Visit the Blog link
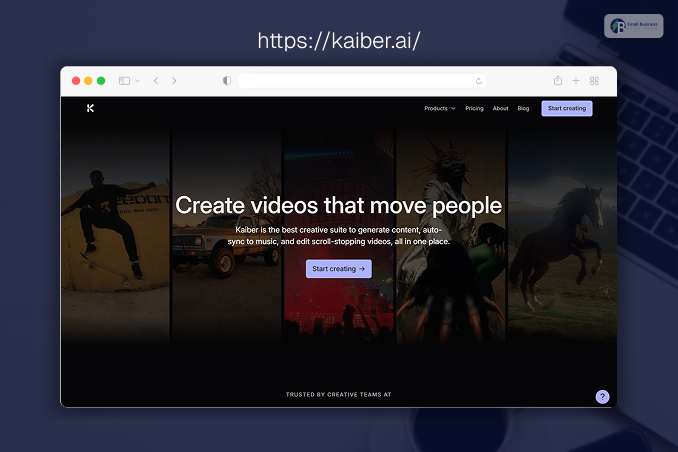The image size is (678, 452). point(523,109)
